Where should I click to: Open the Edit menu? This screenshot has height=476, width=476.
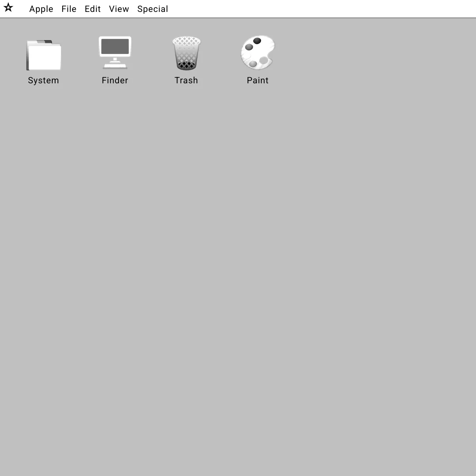tap(92, 9)
